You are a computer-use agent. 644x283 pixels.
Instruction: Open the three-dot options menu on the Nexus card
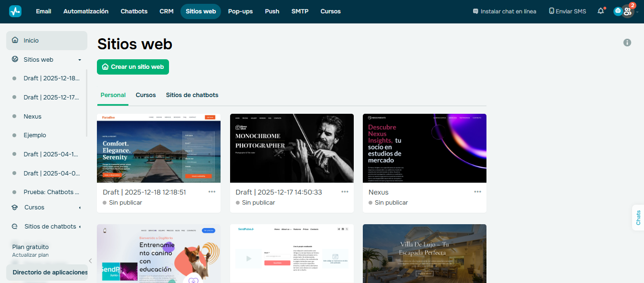(477, 191)
